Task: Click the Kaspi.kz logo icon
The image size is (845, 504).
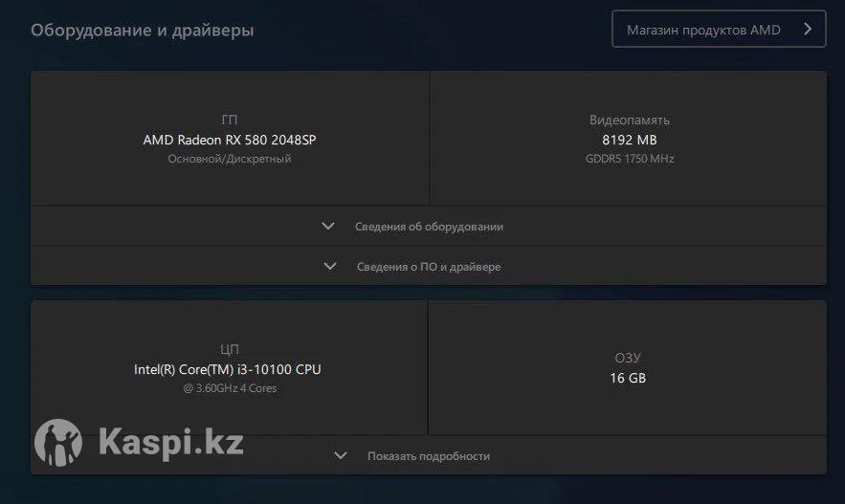Action: 58,443
